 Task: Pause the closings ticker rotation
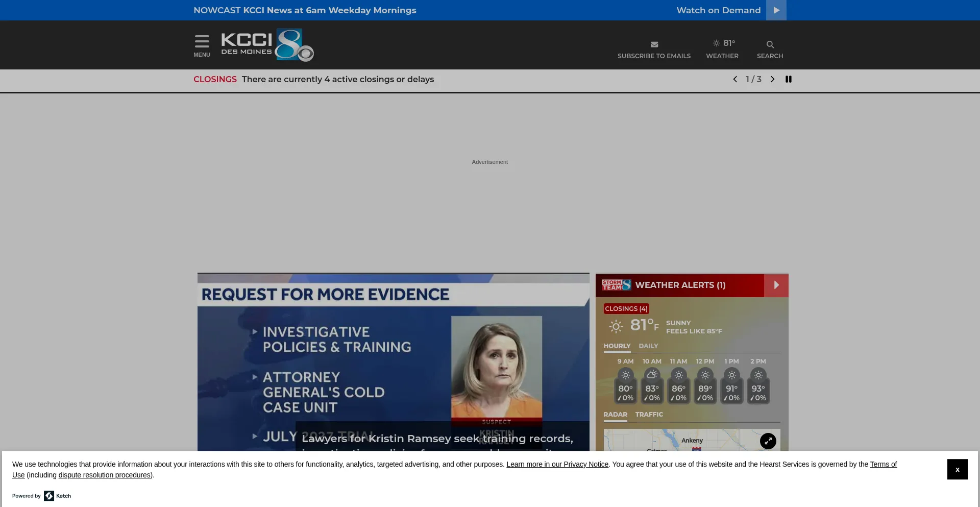[x=789, y=79]
